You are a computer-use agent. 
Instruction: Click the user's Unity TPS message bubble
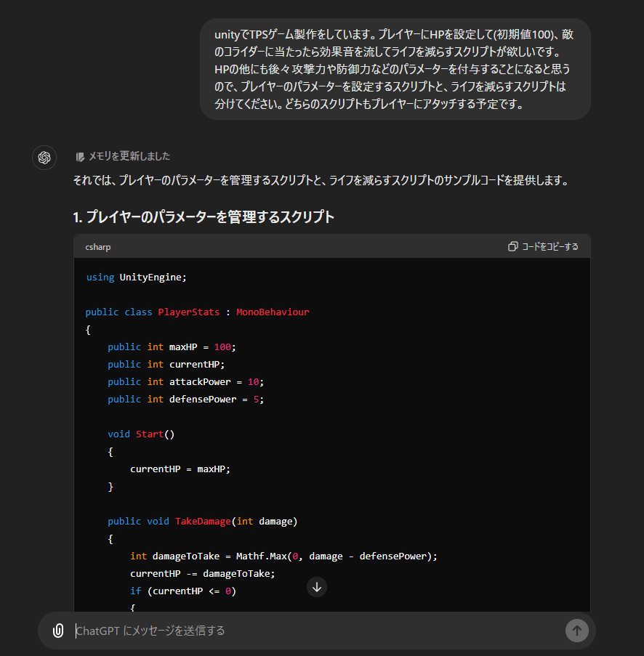395,70
